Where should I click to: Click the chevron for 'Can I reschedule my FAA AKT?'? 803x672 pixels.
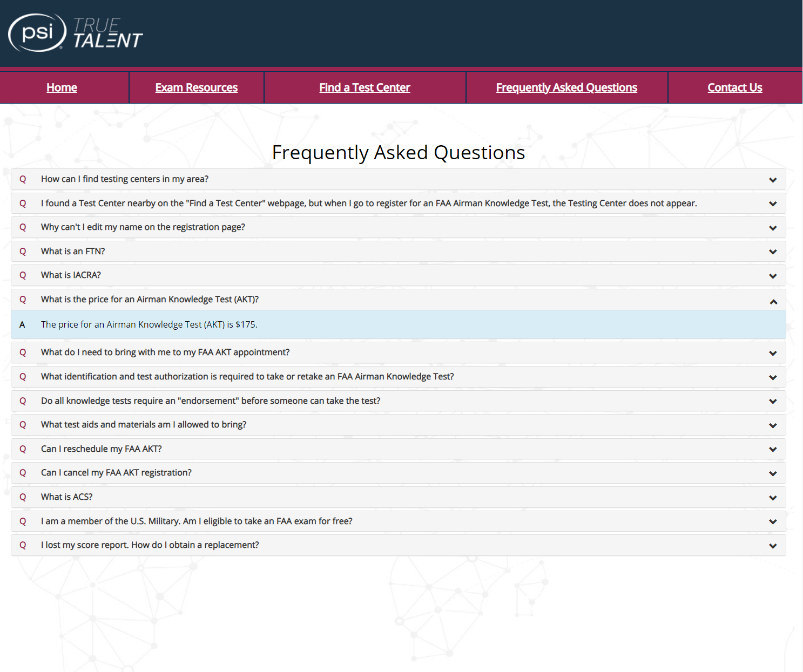pos(773,449)
